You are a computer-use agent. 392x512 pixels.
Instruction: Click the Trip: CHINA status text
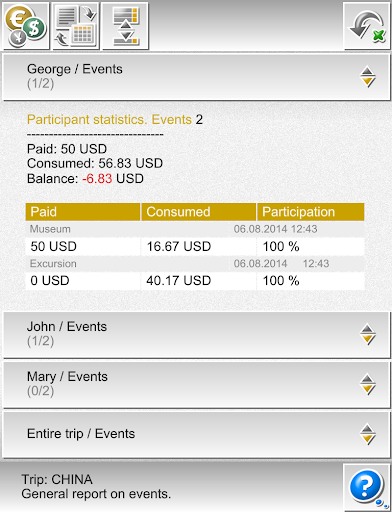point(57,479)
